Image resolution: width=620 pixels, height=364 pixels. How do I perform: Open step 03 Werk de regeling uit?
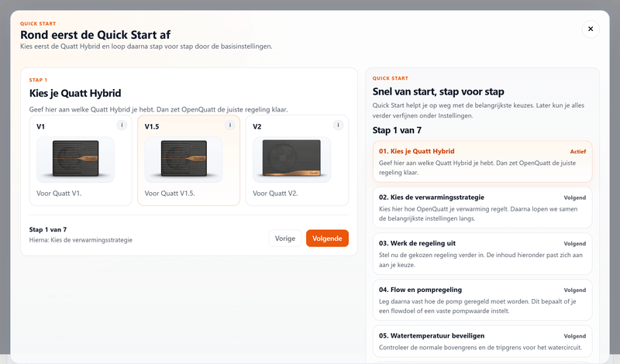click(482, 254)
